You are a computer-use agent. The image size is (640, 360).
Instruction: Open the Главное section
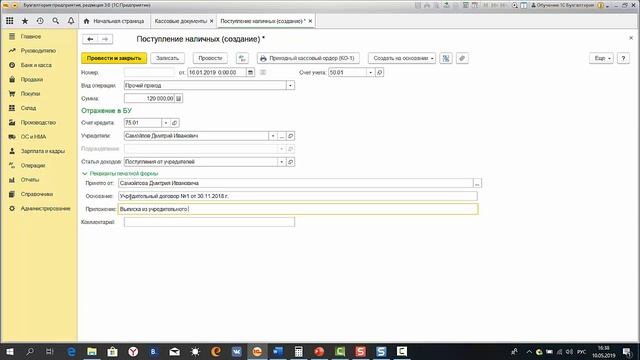[31, 36]
